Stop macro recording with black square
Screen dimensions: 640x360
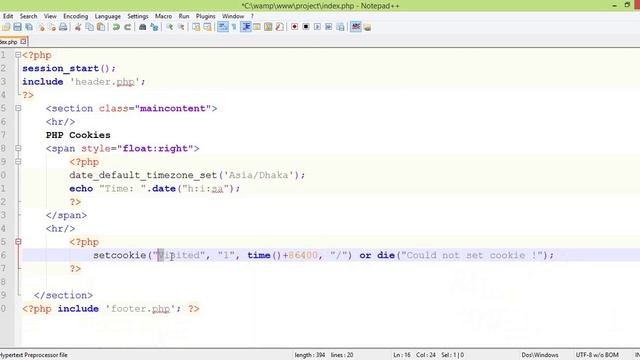pos(306,27)
